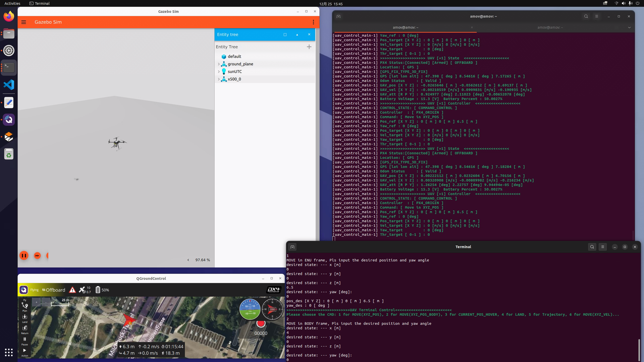Collapse the Entity tree panel with the triangle icon
This screenshot has width=644, height=362.
pyautogui.click(x=297, y=35)
